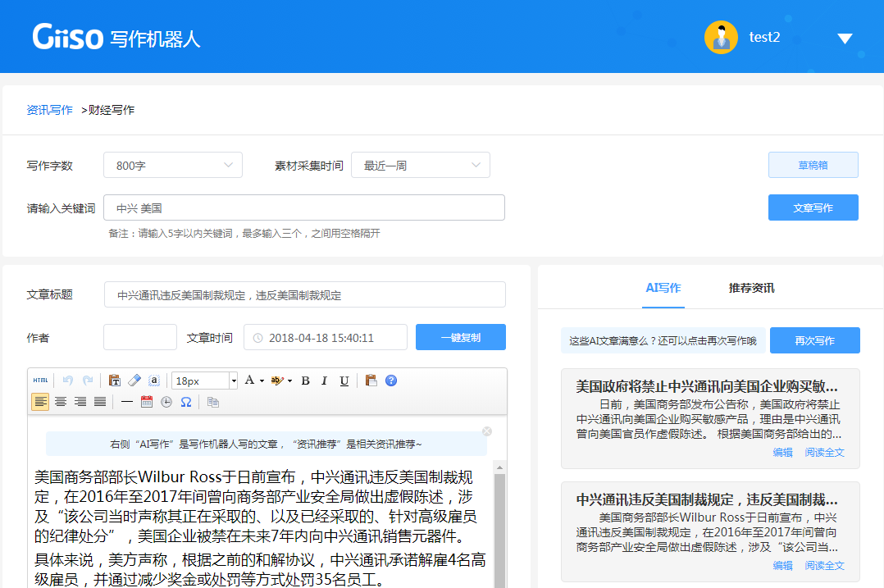Open the editor help icon
Viewport: 884px width, 588px height.
click(390, 381)
